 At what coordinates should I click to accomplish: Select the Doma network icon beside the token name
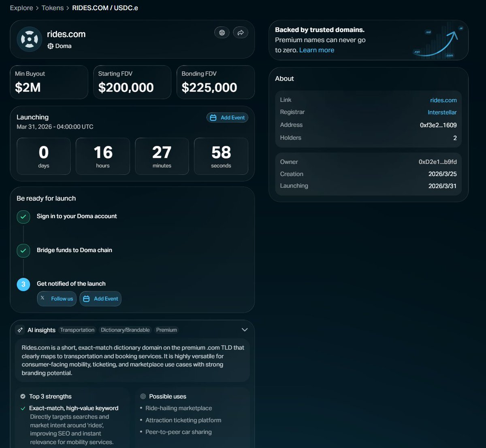pos(51,46)
